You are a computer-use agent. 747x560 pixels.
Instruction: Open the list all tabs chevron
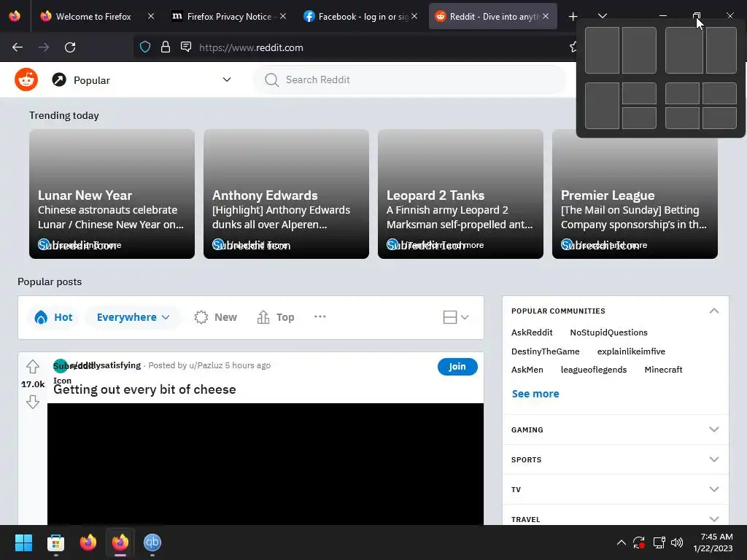602,16
